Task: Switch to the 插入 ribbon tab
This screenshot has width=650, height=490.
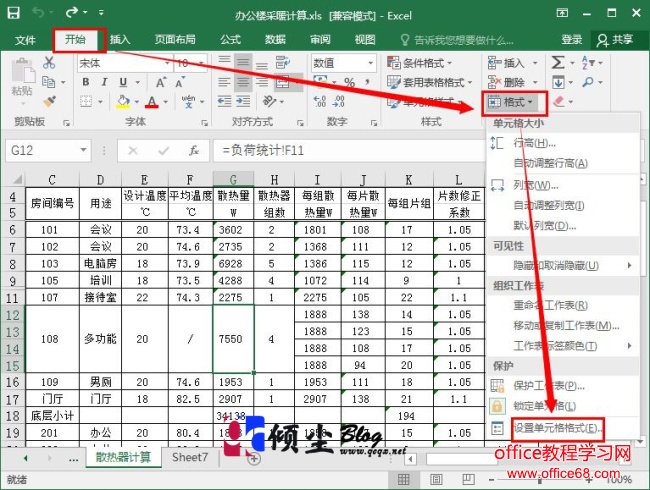Action: (120, 40)
